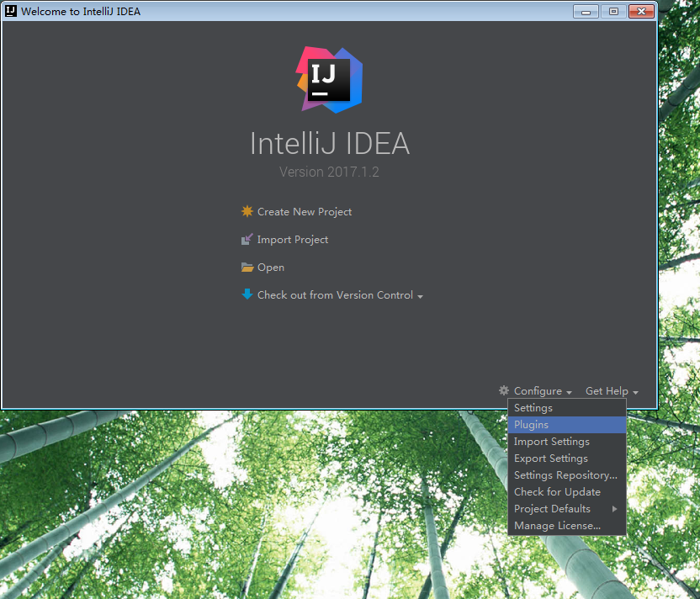Click the Version 2017.1.2 text
The width and height of the screenshot is (700, 599).
point(329,172)
